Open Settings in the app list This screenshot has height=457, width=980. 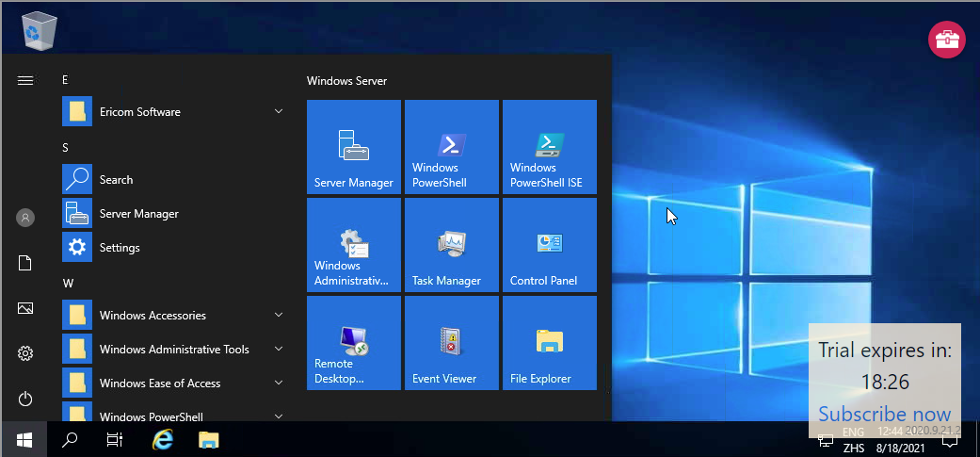(175, 247)
